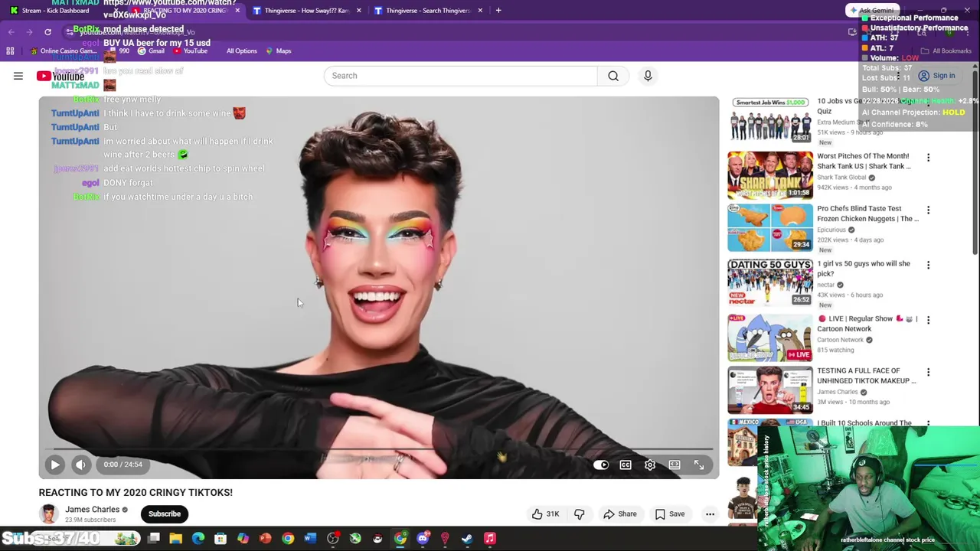980x551 pixels.
Task: Open options for Unhinged TikTok Makeup video
Action: pos(928,372)
